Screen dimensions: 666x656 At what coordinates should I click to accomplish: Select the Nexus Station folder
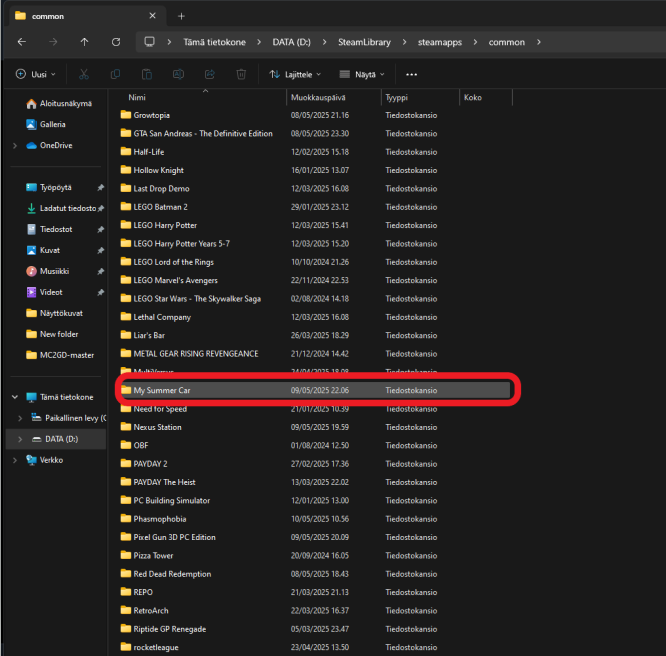coord(315,427)
